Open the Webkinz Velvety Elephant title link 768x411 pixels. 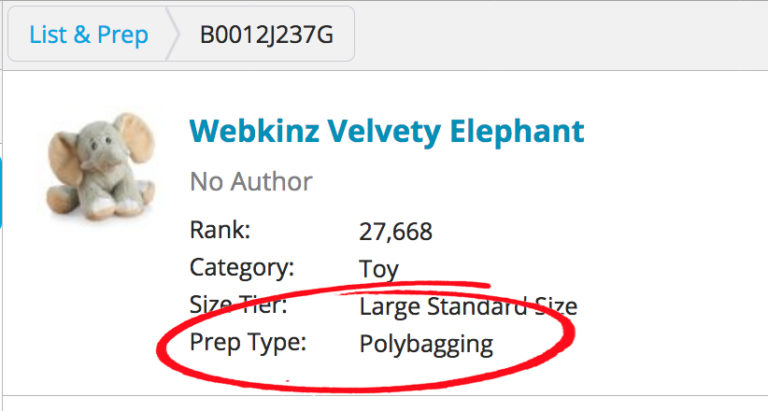click(x=386, y=131)
